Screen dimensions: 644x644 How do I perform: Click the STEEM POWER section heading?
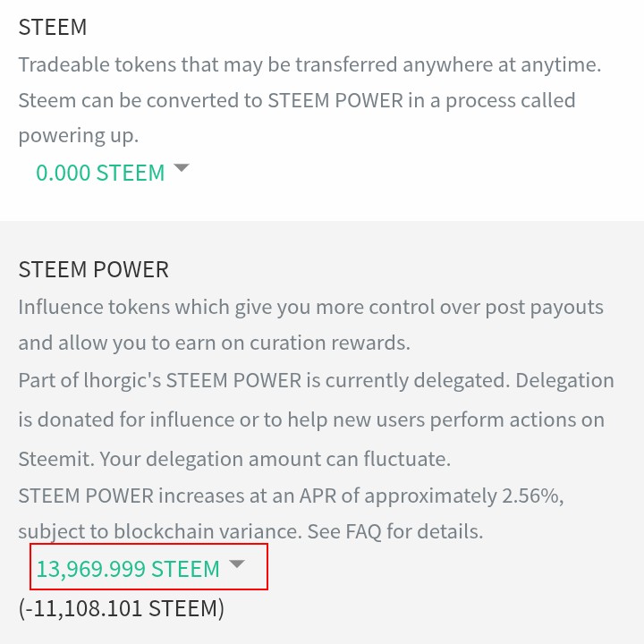[x=94, y=269]
